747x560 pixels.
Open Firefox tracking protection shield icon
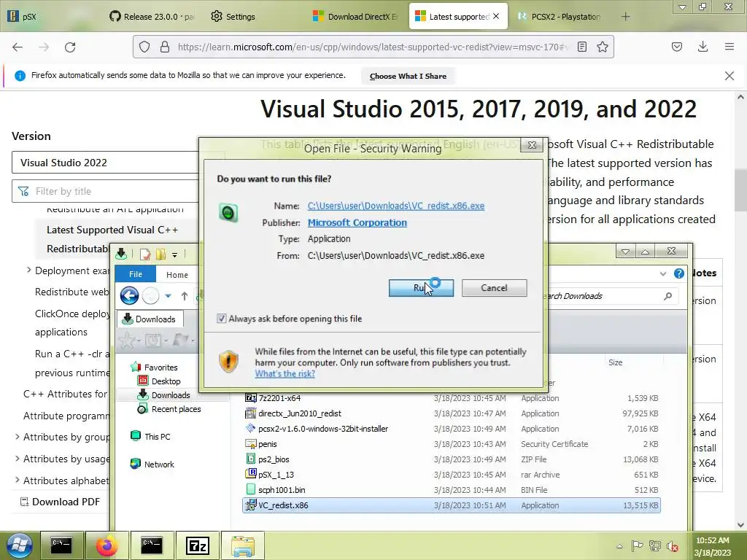coord(144,47)
